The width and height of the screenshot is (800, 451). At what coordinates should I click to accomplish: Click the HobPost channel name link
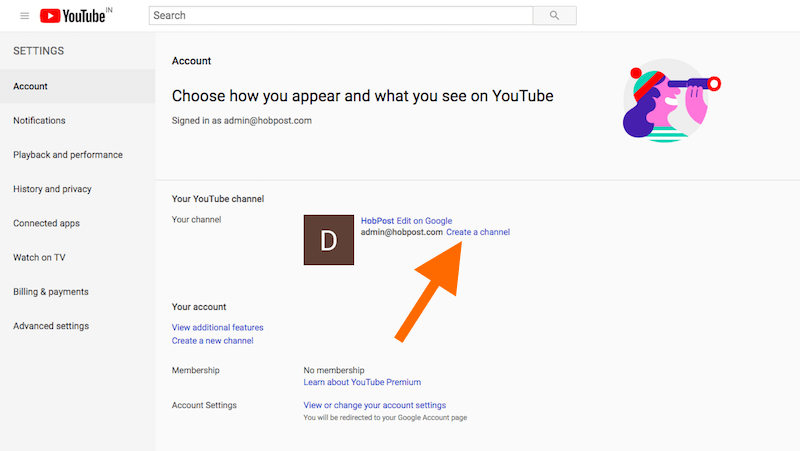pyautogui.click(x=377, y=220)
